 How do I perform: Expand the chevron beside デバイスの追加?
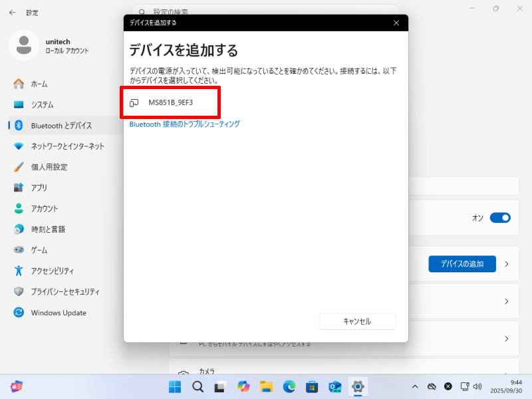[x=506, y=264]
